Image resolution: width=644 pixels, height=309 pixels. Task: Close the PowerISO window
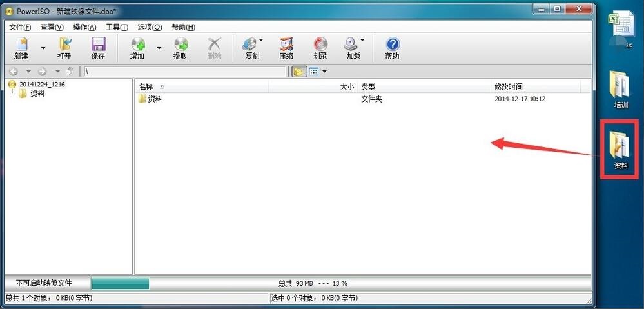pyautogui.click(x=579, y=8)
